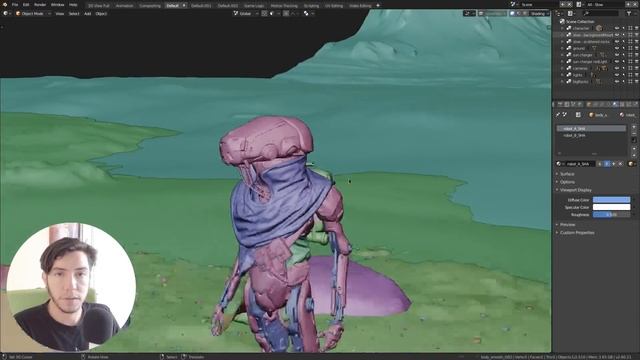640x360 pixels.
Task: Expand the ground collection in outliner
Action: pos(563,48)
